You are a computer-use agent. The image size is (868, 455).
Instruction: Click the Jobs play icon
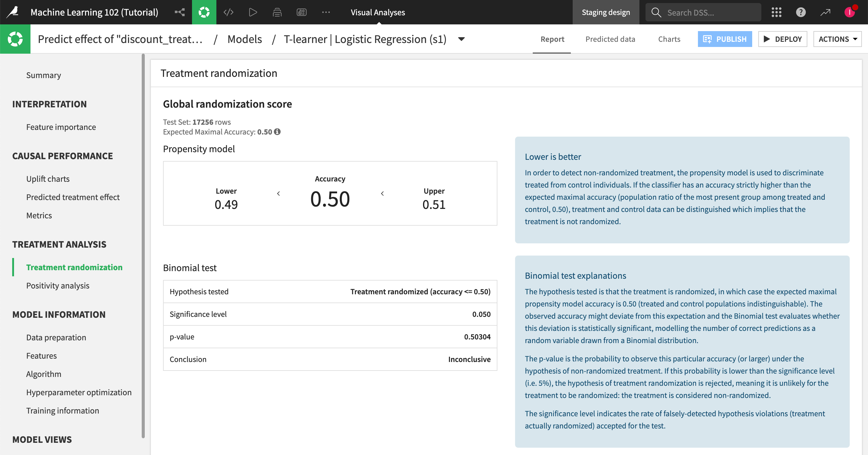point(253,12)
